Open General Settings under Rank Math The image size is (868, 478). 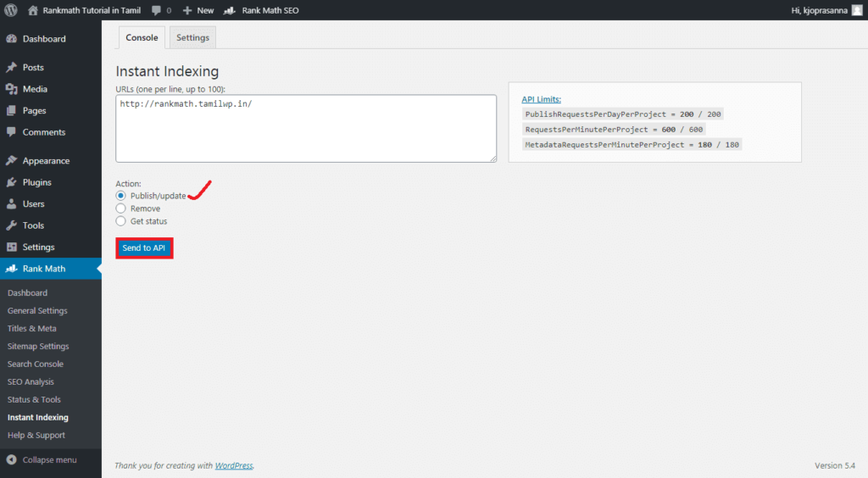[37, 310]
